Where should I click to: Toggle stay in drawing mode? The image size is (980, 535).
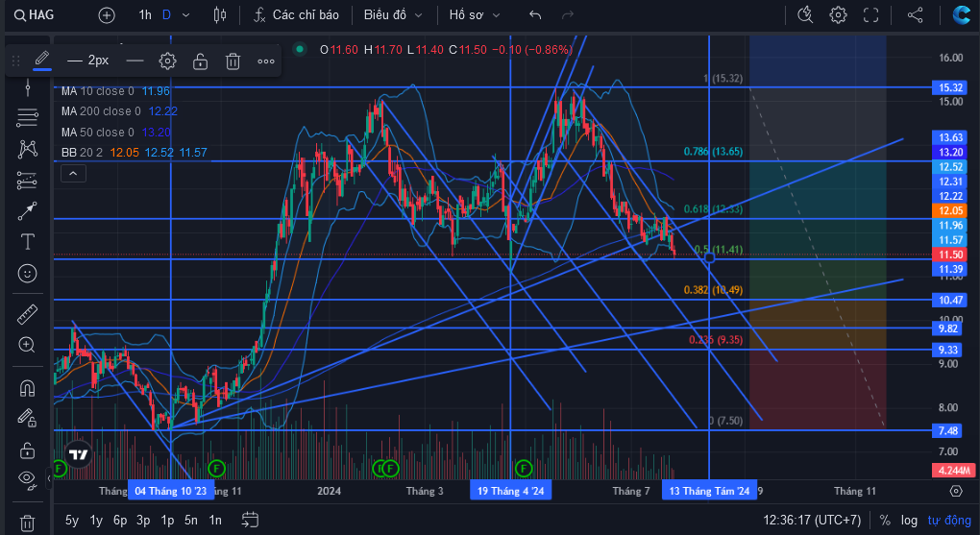coord(27,418)
